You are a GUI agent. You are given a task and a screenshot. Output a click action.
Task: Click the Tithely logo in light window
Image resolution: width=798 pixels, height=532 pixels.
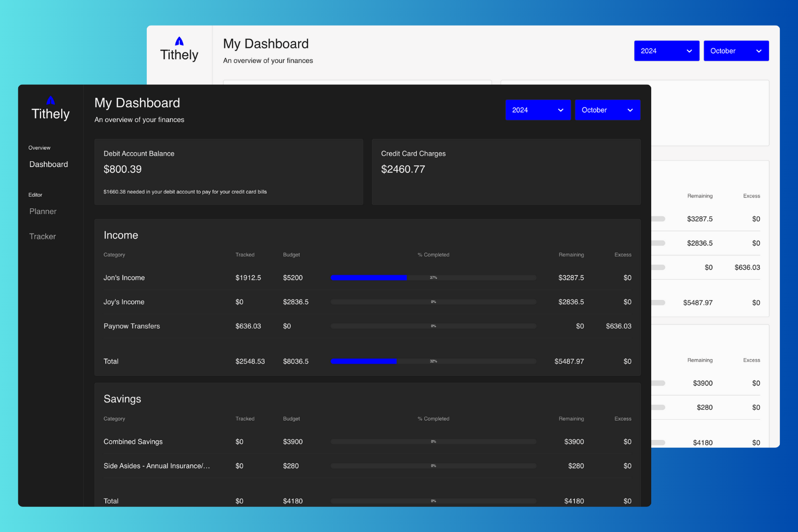179,49
